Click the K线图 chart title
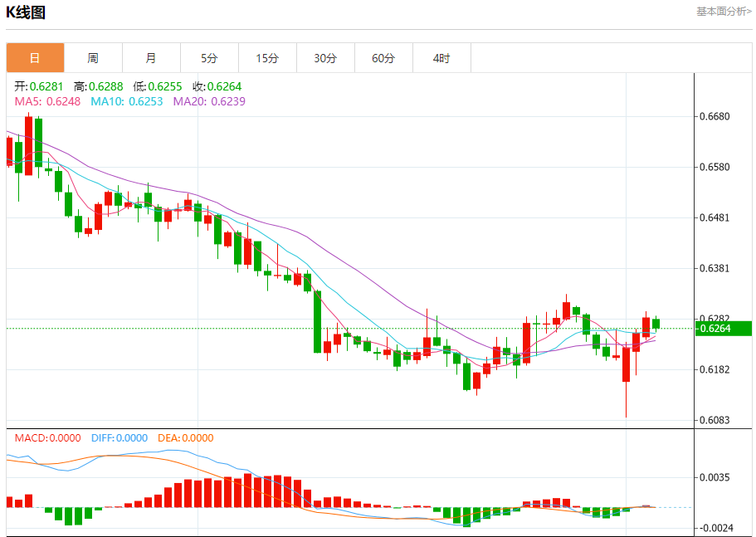The height and width of the screenshot is (537, 756). click(26, 12)
